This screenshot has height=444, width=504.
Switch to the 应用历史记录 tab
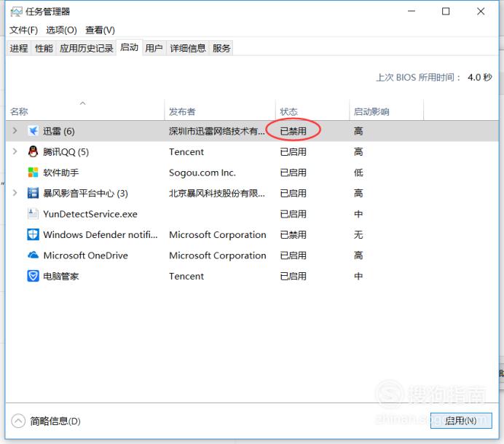86,48
